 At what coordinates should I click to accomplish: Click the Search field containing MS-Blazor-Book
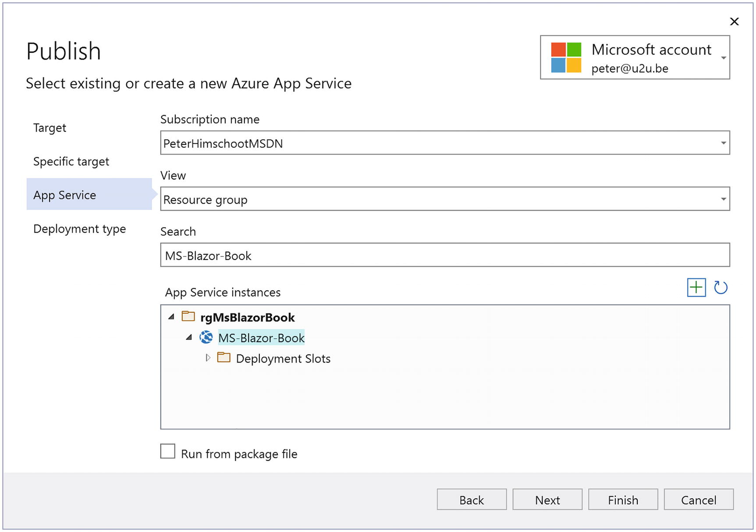[x=444, y=255]
